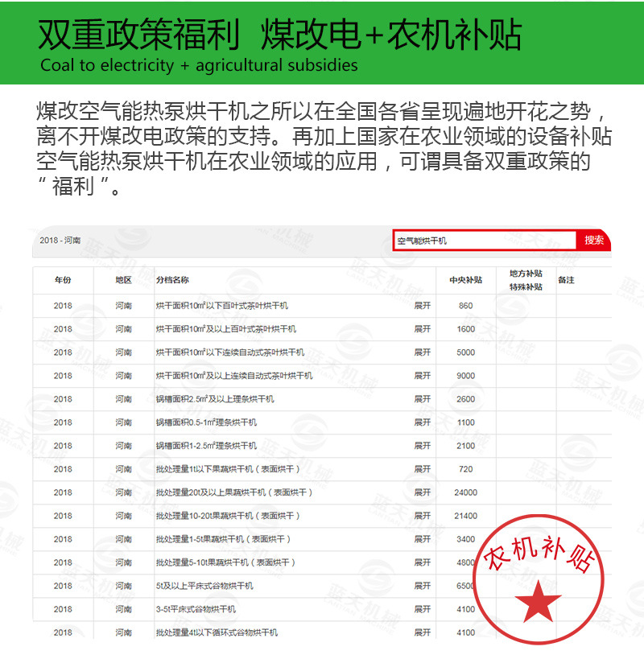Click the 2100 central subsidy value
644x659 pixels.
point(466,446)
